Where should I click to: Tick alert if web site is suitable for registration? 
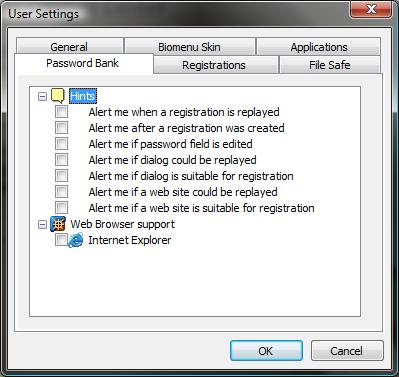coord(62,208)
